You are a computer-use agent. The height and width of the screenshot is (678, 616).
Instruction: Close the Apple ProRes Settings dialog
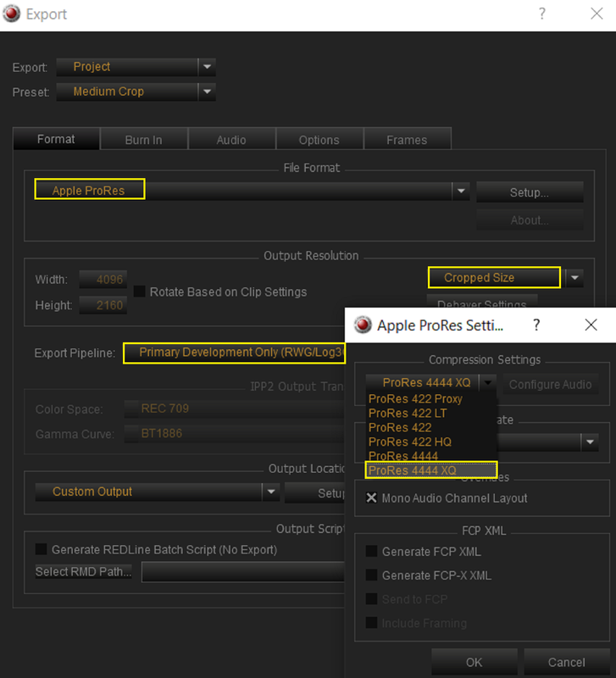[591, 325]
